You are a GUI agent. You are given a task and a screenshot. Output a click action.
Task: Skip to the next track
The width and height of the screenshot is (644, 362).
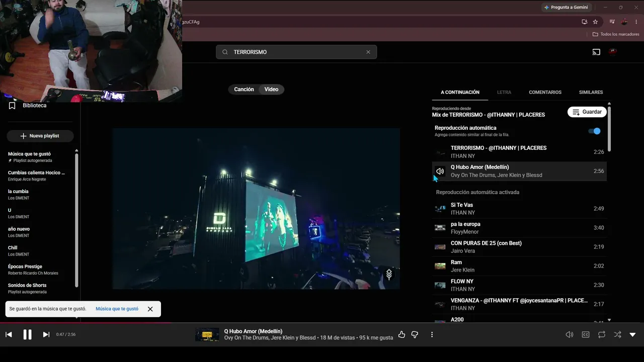46,335
